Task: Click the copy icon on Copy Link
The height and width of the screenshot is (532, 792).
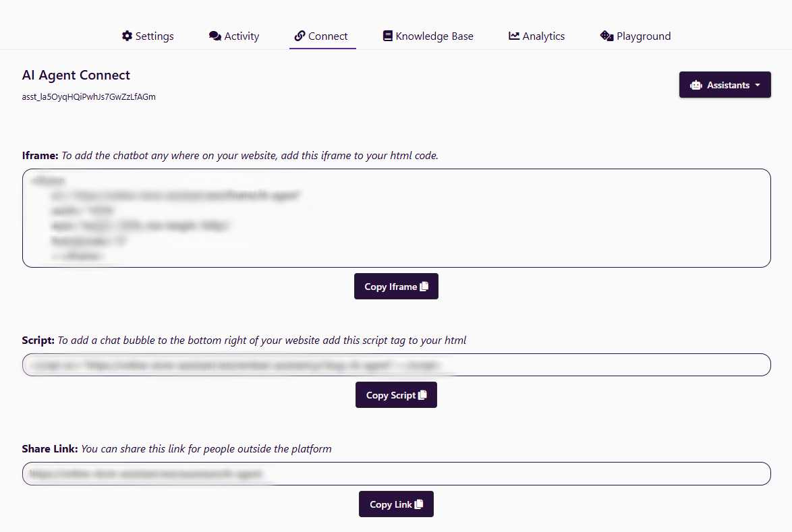Action: pos(419,504)
